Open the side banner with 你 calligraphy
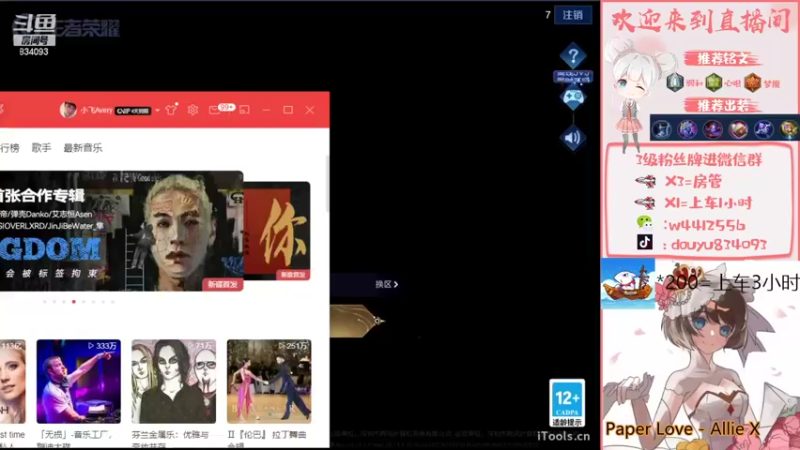The height and width of the screenshot is (450, 800). click(x=277, y=231)
